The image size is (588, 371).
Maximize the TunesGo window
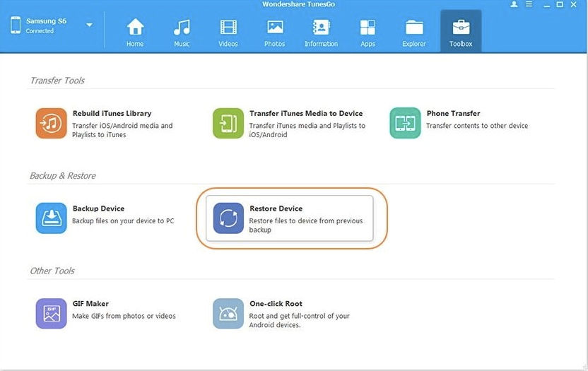pos(559,4)
